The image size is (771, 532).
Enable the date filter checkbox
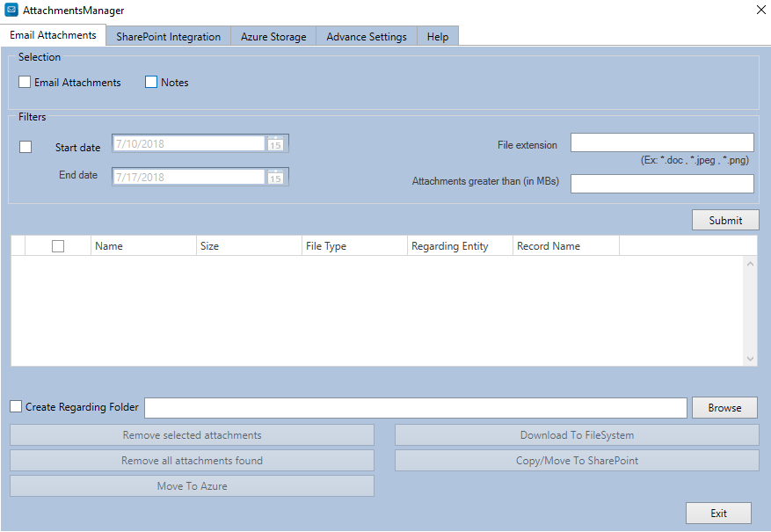(x=25, y=147)
